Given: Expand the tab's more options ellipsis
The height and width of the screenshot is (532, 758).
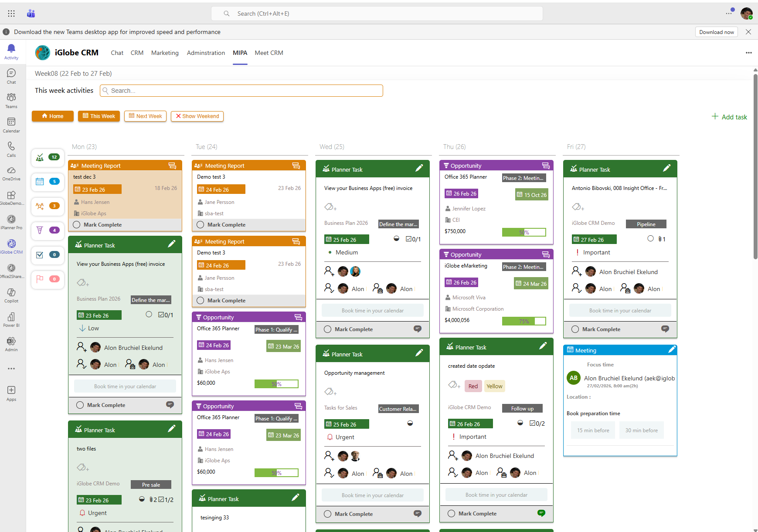Looking at the screenshot, I should point(748,53).
